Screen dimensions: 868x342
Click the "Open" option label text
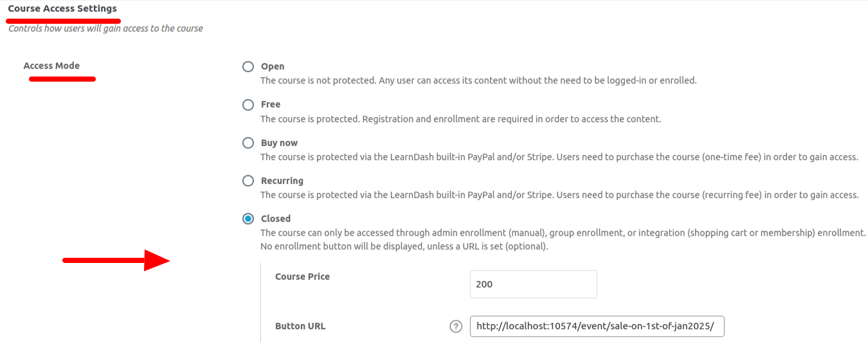coord(273,66)
